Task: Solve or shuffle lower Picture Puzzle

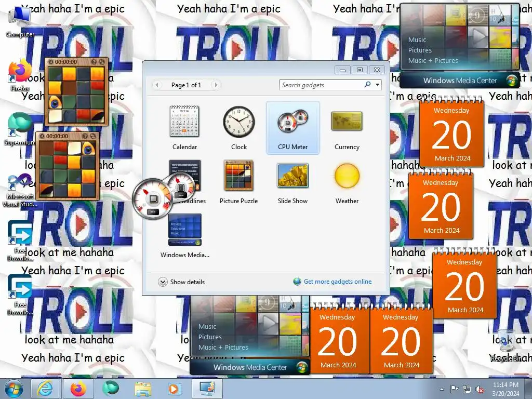Action: (93, 136)
